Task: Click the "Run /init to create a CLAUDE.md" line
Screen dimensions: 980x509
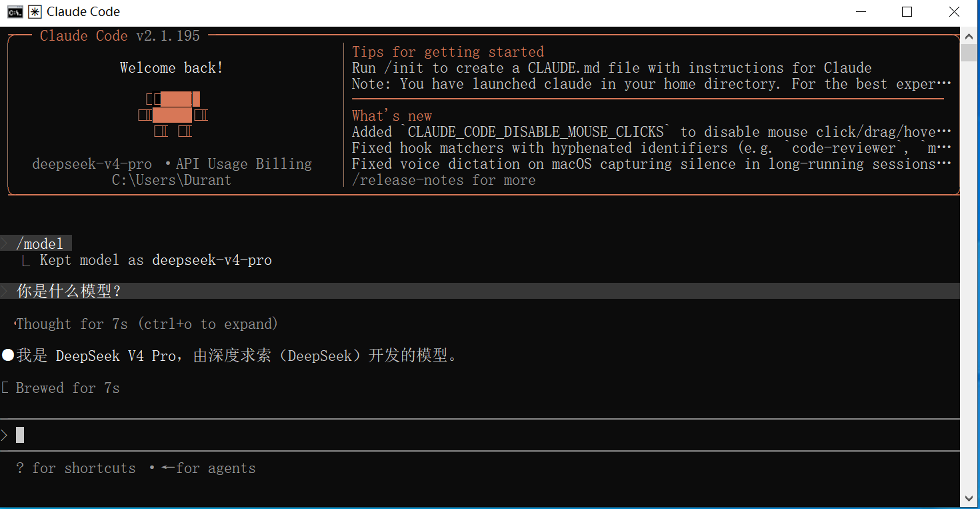Action: tap(612, 68)
